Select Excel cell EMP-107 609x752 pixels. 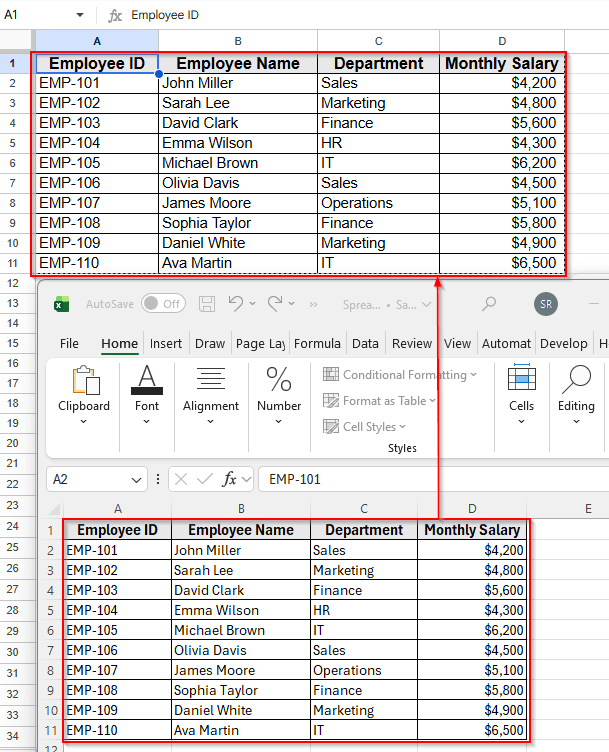point(117,670)
